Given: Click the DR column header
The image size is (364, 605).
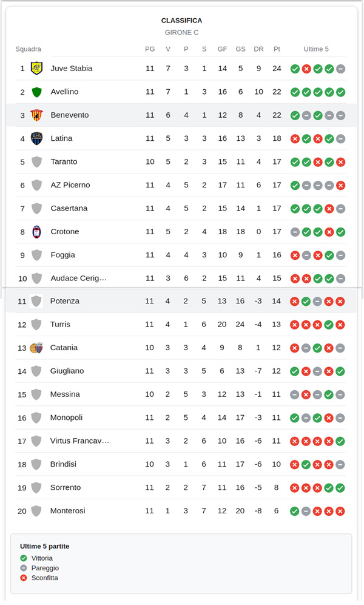Looking at the screenshot, I should click(x=258, y=49).
